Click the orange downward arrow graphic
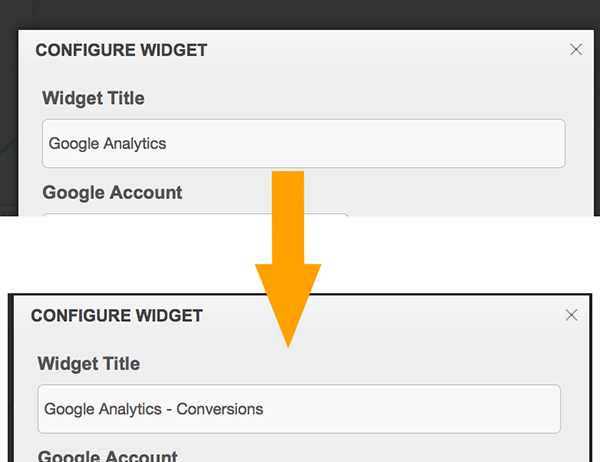Screen dimensions: 600x462 (288, 270)
